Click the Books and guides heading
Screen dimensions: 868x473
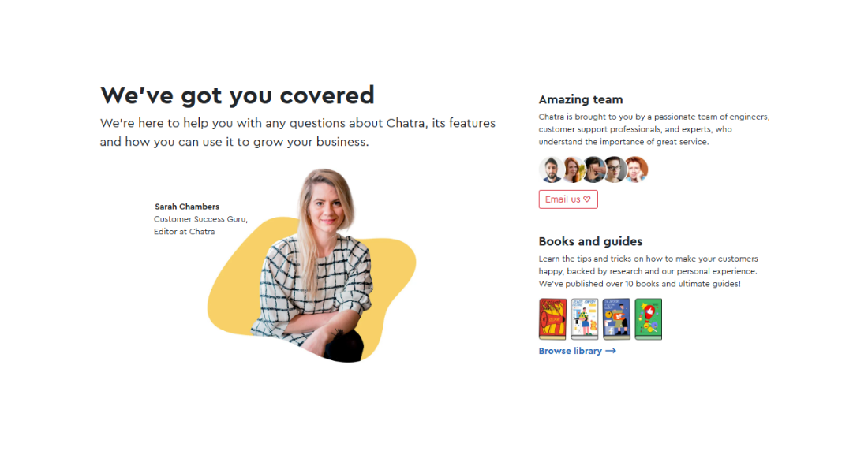(x=591, y=241)
